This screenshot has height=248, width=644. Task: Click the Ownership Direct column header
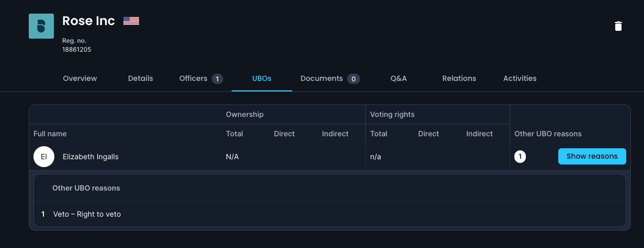[x=284, y=134]
